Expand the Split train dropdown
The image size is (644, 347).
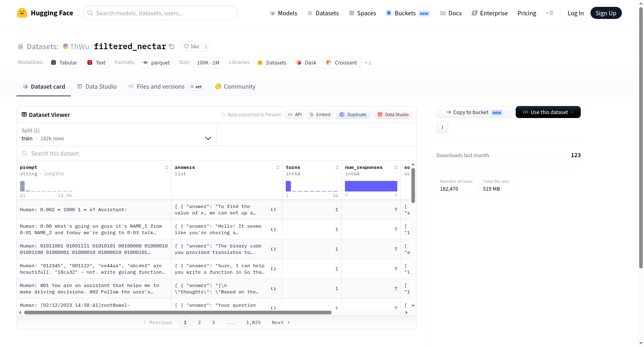coord(117,134)
